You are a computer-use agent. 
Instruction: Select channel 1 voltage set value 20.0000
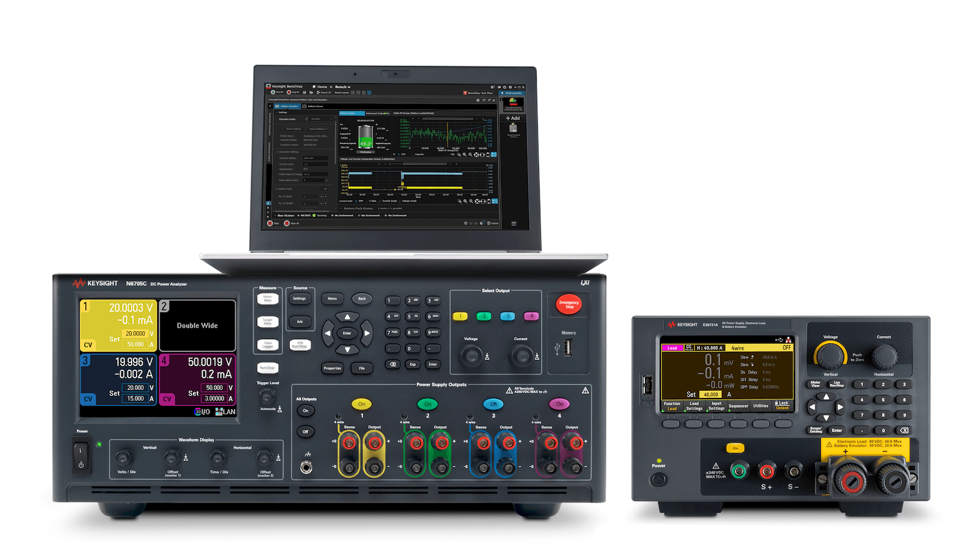(135, 334)
